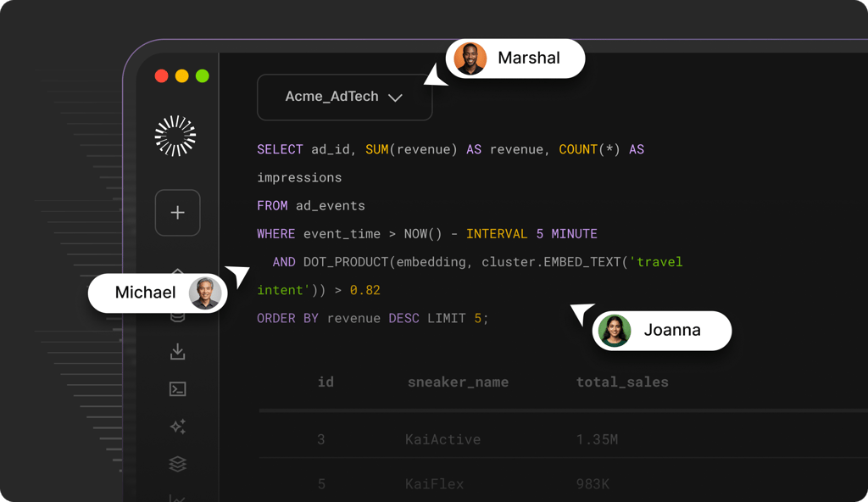
Task: Sort by the total_sales column header
Action: coord(621,382)
